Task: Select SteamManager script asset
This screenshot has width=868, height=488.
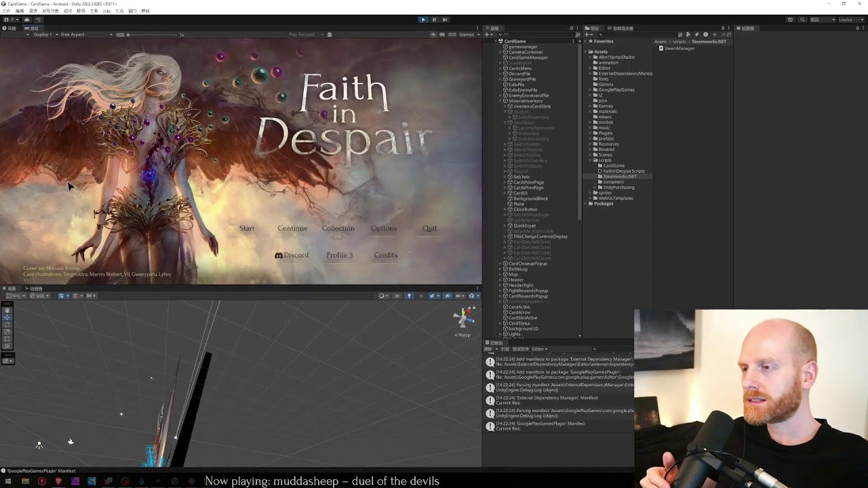Action: 676,49
